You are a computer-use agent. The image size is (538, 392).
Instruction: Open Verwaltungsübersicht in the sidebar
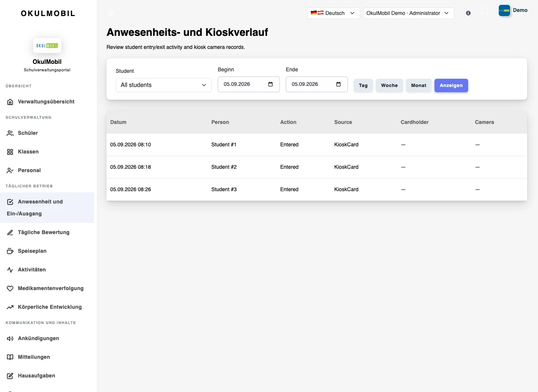point(47,102)
